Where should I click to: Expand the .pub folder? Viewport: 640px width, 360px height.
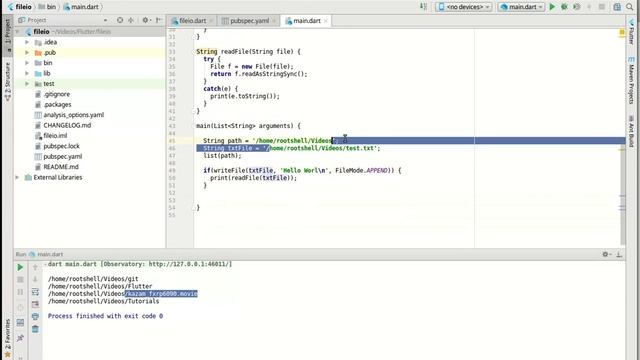point(27,53)
